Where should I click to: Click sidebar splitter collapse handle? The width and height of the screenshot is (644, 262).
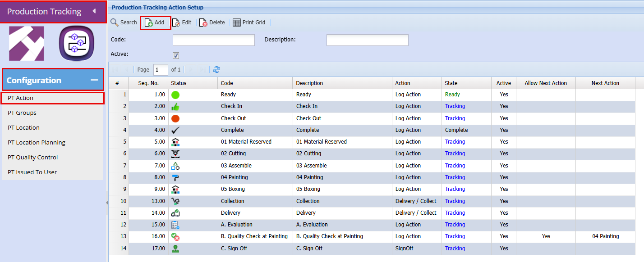pyautogui.click(x=107, y=203)
